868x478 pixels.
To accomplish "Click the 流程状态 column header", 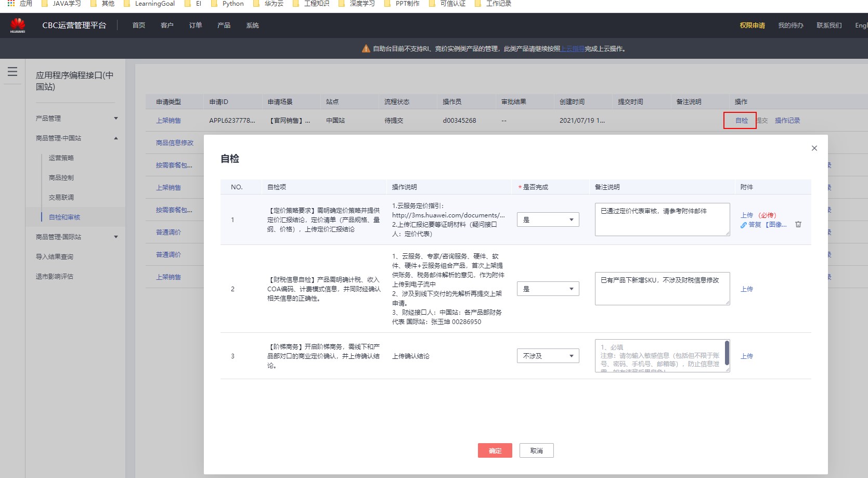I will pos(397,102).
